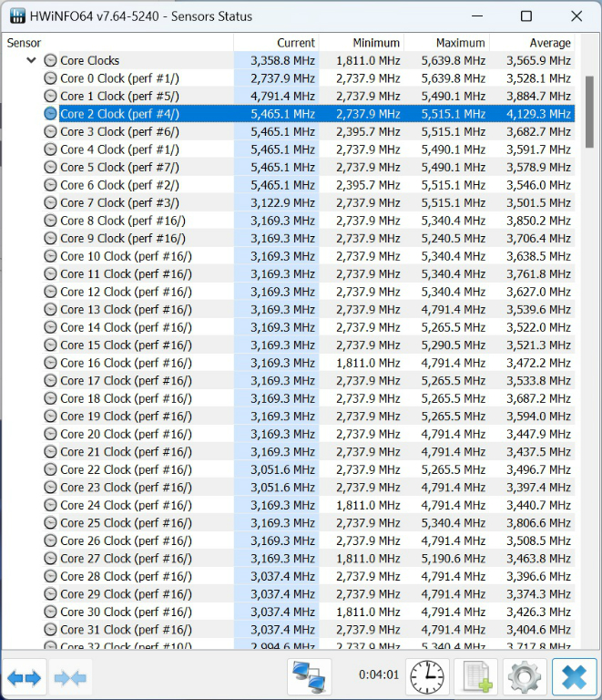Image resolution: width=602 pixels, height=700 pixels.
Task: Select the Core 0 Clock (perf #1/) row
Action: pos(309,78)
